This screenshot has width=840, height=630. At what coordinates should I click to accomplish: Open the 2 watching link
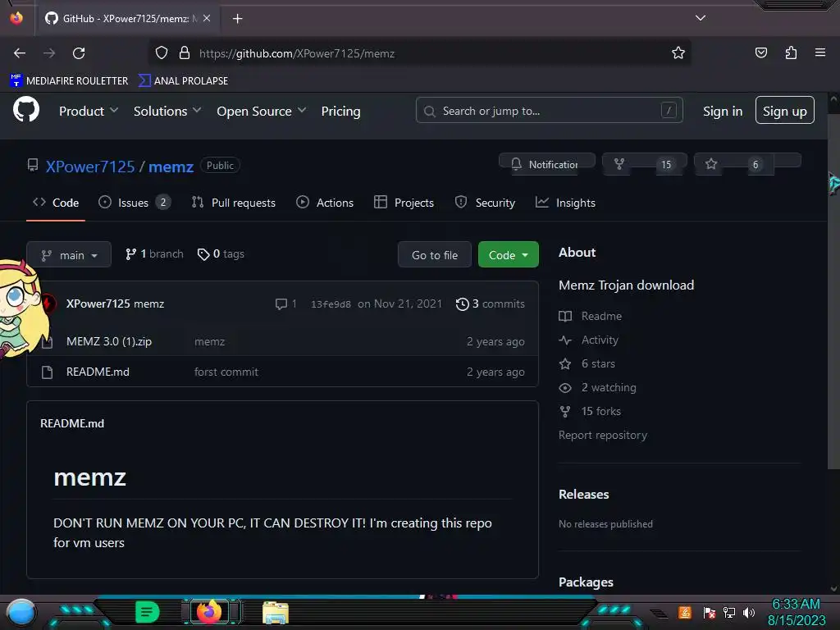click(x=598, y=387)
